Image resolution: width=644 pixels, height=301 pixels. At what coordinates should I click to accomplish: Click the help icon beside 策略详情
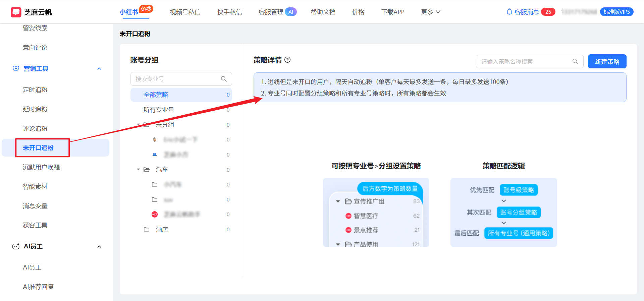[287, 60]
